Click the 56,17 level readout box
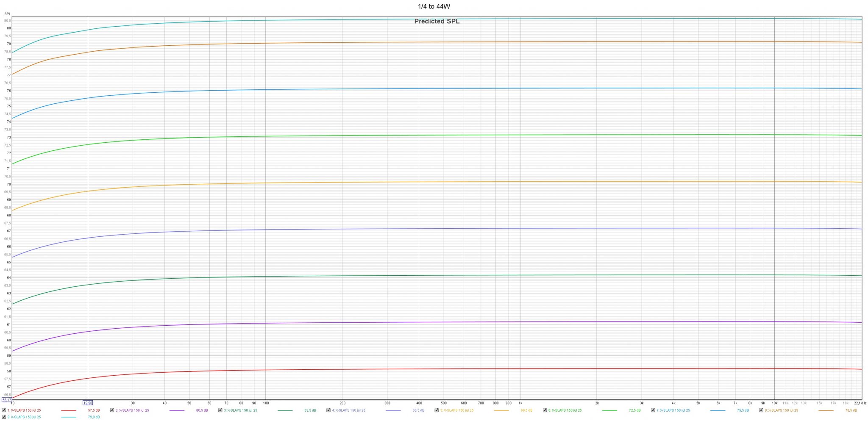Screen dimensions: 868x421 (x=6, y=400)
